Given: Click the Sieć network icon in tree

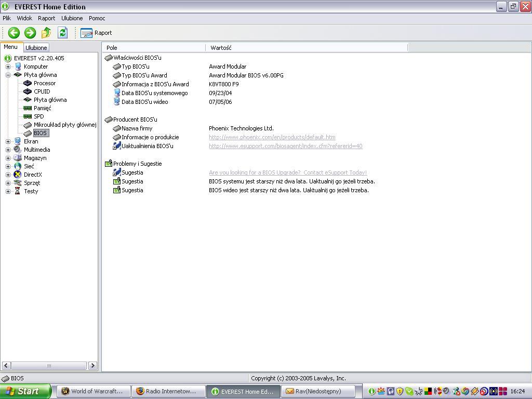Looking at the screenshot, I should (18, 166).
